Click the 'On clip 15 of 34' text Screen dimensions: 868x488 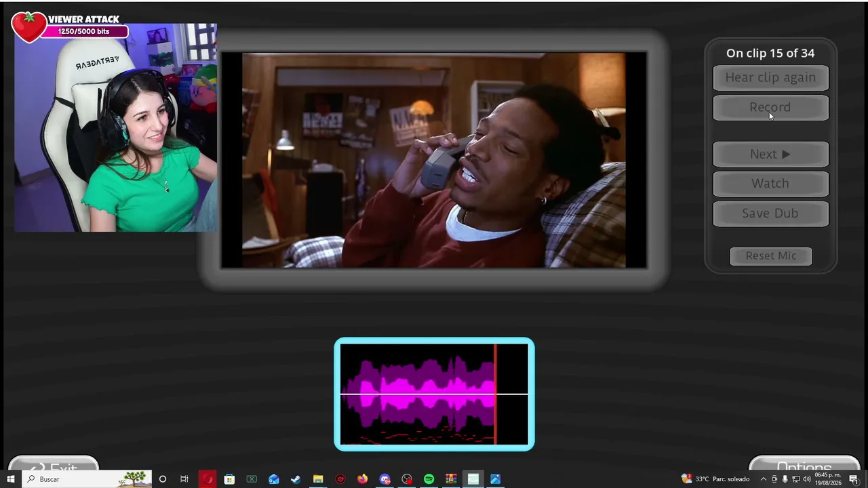pos(770,53)
